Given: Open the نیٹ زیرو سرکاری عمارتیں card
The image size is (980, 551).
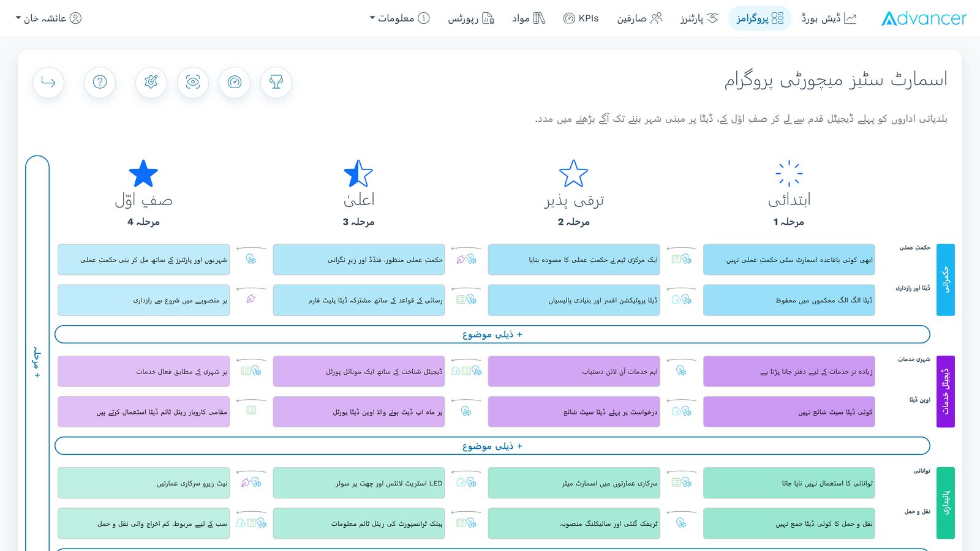Looking at the screenshot, I should 144,483.
